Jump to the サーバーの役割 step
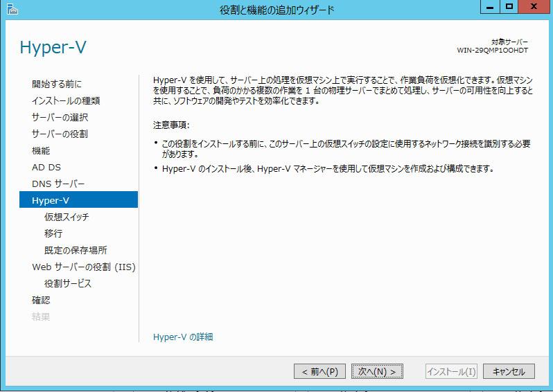 [60, 134]
